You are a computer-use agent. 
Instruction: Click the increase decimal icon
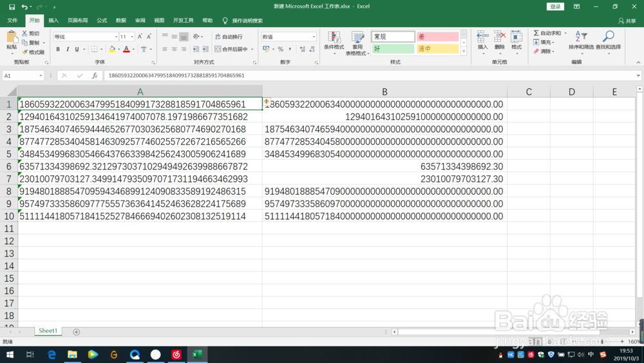click(x=303, y=50)
